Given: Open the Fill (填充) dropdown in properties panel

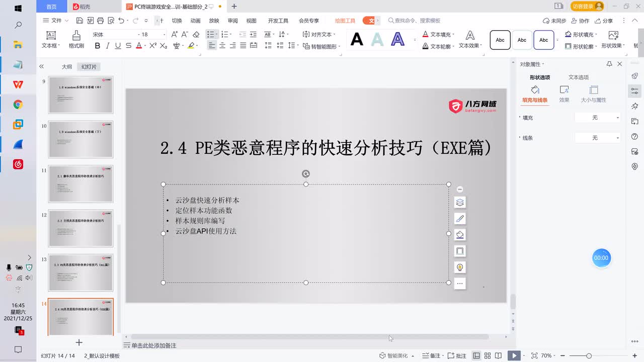Looking at the screenshot, I should [598, 117].
